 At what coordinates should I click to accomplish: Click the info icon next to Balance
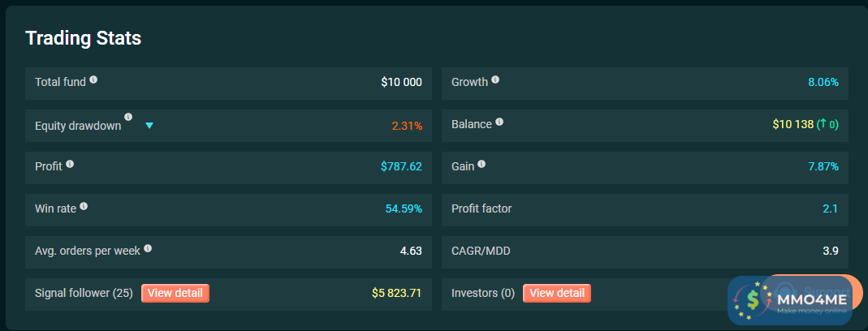click(499, 122)
